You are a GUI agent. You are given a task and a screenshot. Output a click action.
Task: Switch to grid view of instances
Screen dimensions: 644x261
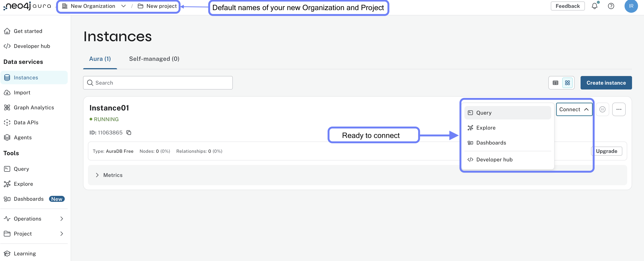pos(567,83)
